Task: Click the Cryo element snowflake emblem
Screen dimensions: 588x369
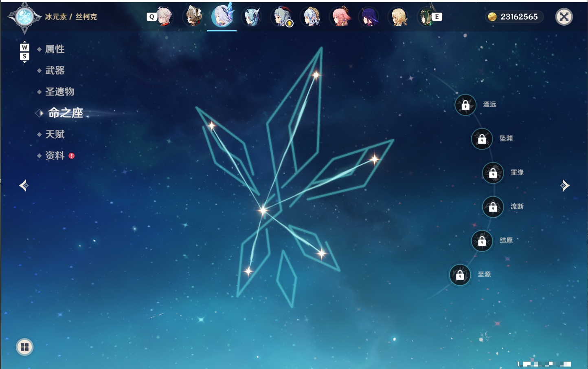Action: (x=24, y=17)
